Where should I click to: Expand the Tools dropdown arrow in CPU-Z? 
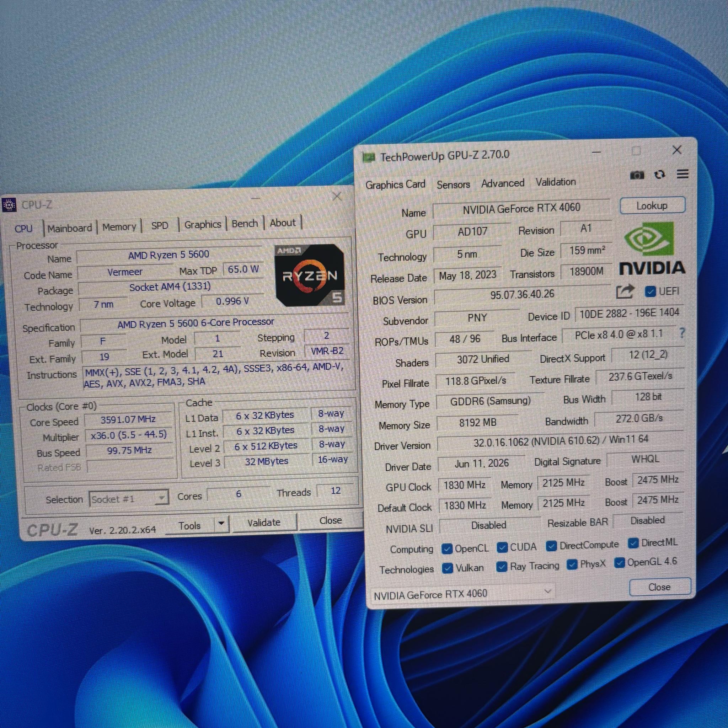click(x=221, y=523)
